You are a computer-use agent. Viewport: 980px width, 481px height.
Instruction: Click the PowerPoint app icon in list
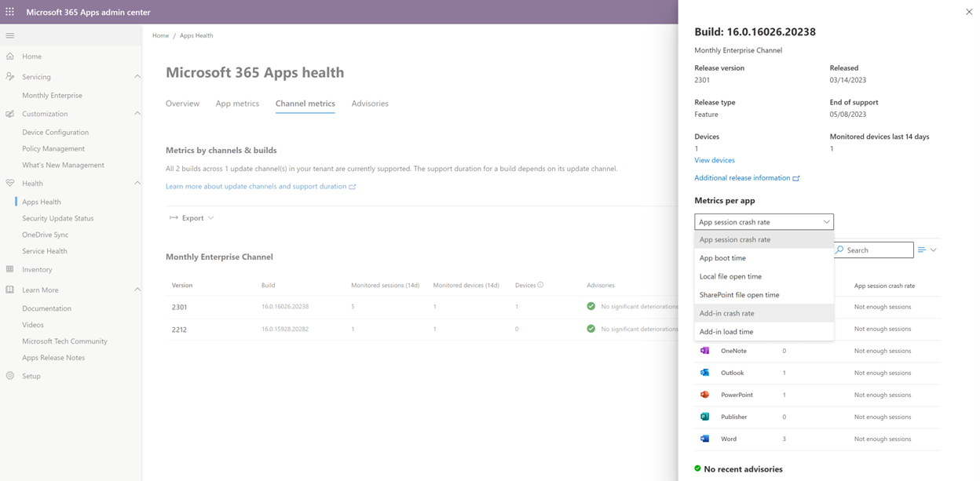click(704, 395)
